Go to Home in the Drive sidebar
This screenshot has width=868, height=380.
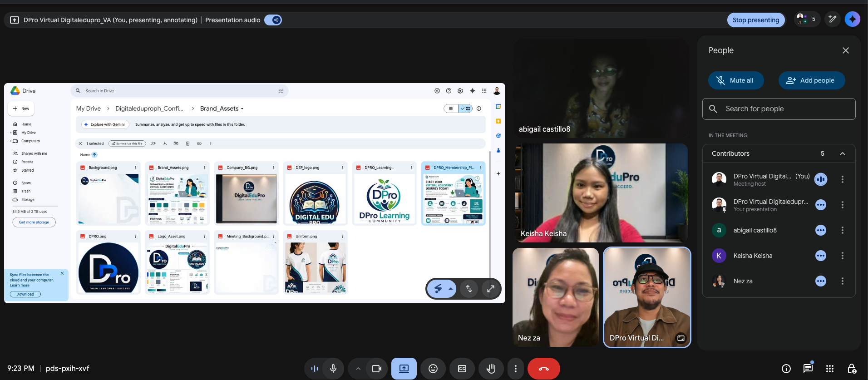point(26,124)
